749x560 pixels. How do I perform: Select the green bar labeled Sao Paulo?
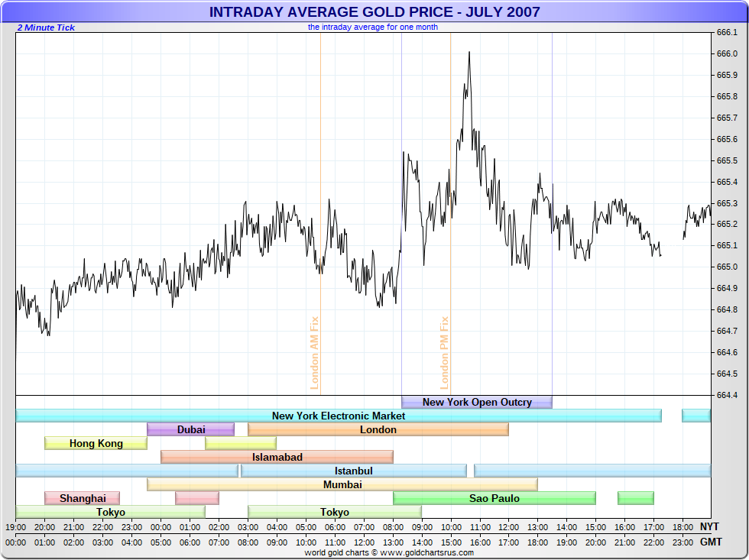494,498
